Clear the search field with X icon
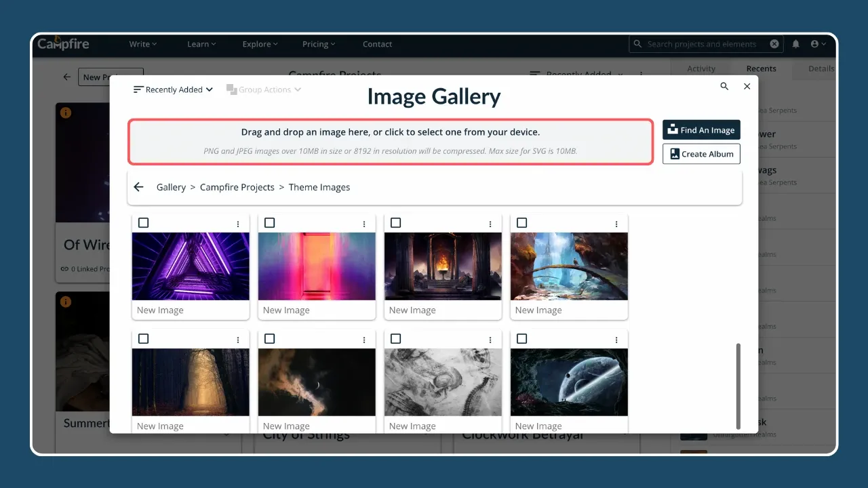 pyautogui.click(x=774, y=44)
